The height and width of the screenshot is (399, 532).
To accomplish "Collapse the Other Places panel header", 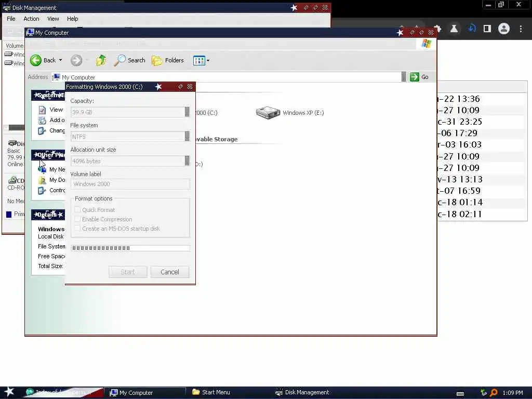I will click(48, 155).
